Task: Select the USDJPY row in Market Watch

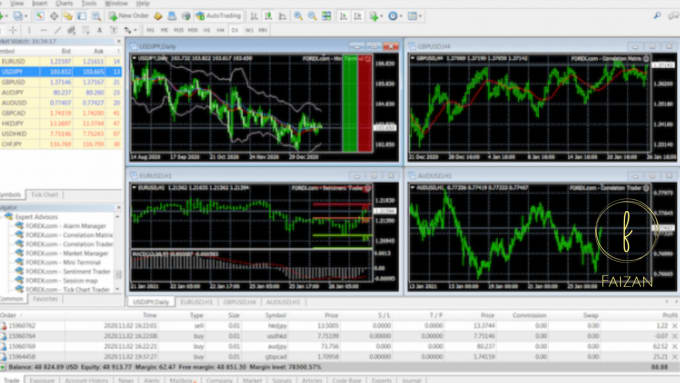Action: tap(61, 72)
